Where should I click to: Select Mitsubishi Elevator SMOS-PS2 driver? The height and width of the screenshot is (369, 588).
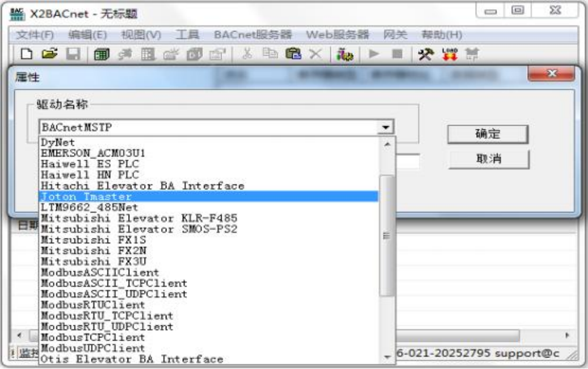[208, 229]
